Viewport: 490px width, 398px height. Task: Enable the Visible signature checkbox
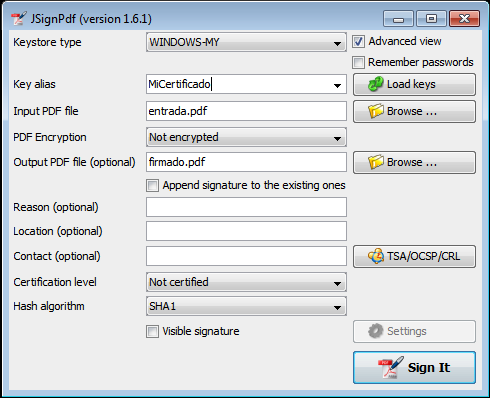pos(152,331)
